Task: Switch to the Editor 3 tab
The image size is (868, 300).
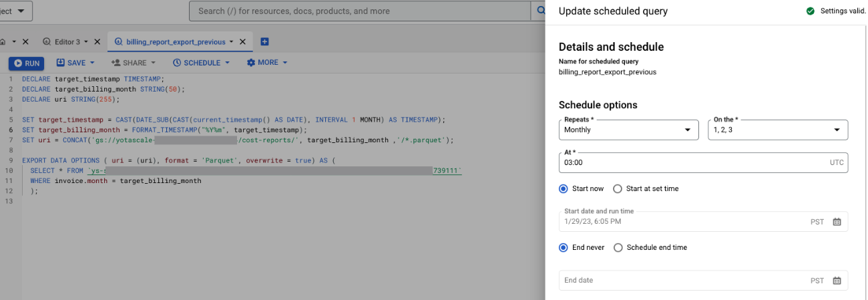Action: coord(67,41)
